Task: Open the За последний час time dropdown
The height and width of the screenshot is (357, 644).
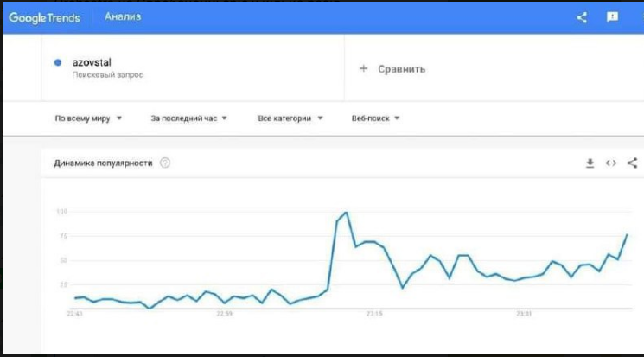Action: point(188,118)
